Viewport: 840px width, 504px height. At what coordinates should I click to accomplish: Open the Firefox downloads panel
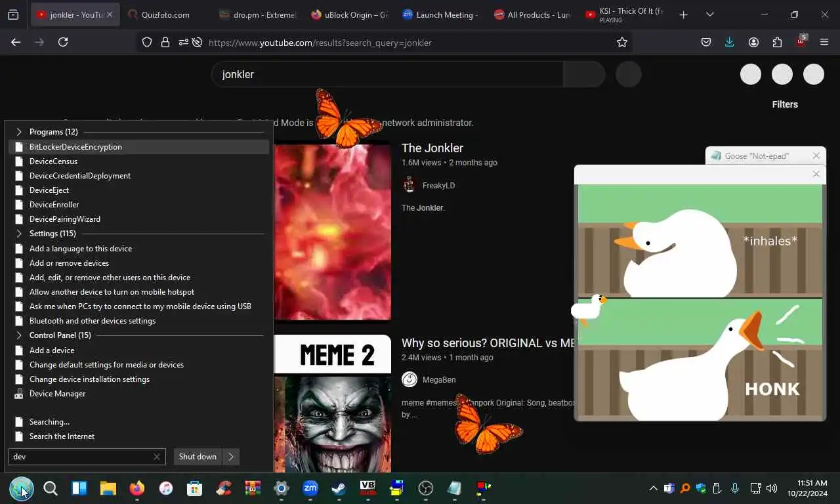click(729, 42)
